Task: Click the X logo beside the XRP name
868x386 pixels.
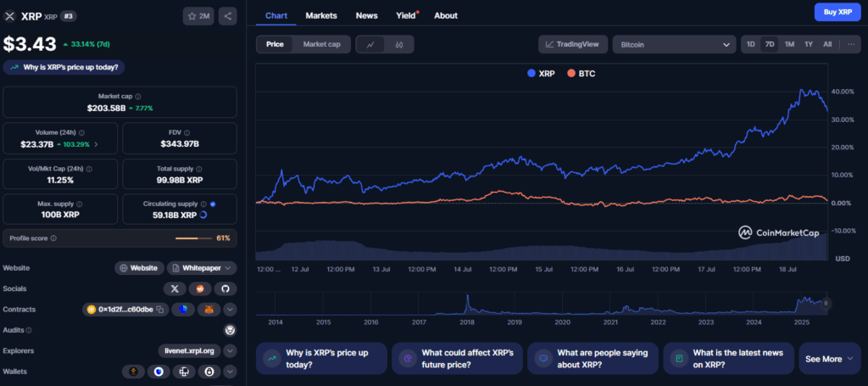Action: 9,16
